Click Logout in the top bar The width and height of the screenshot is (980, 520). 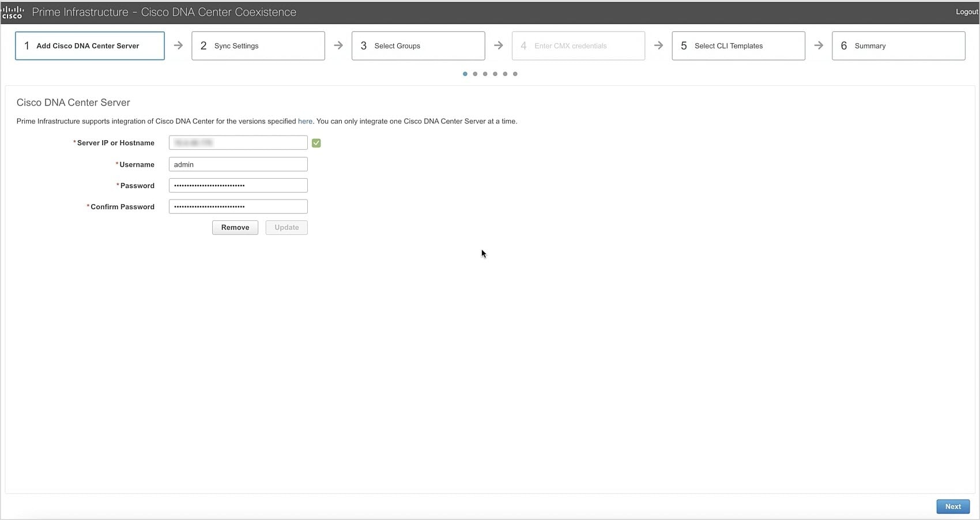[x=967, y=12]
